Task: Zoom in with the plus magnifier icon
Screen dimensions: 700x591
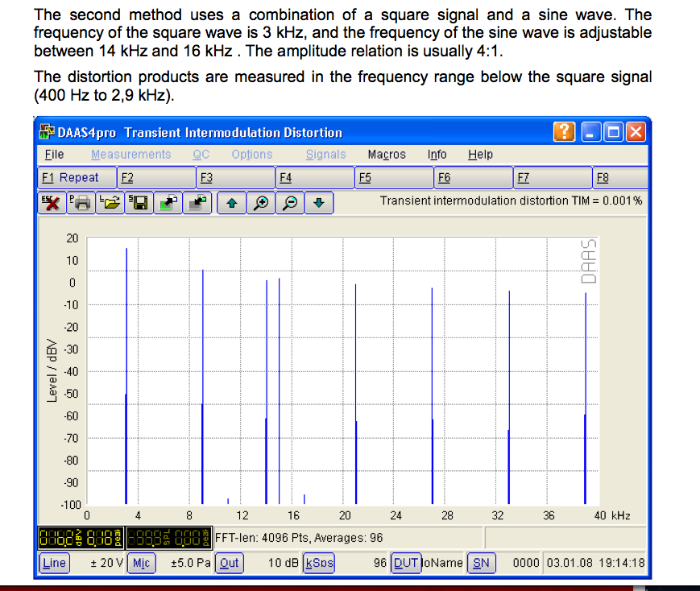Action: (x=261, y=203)
